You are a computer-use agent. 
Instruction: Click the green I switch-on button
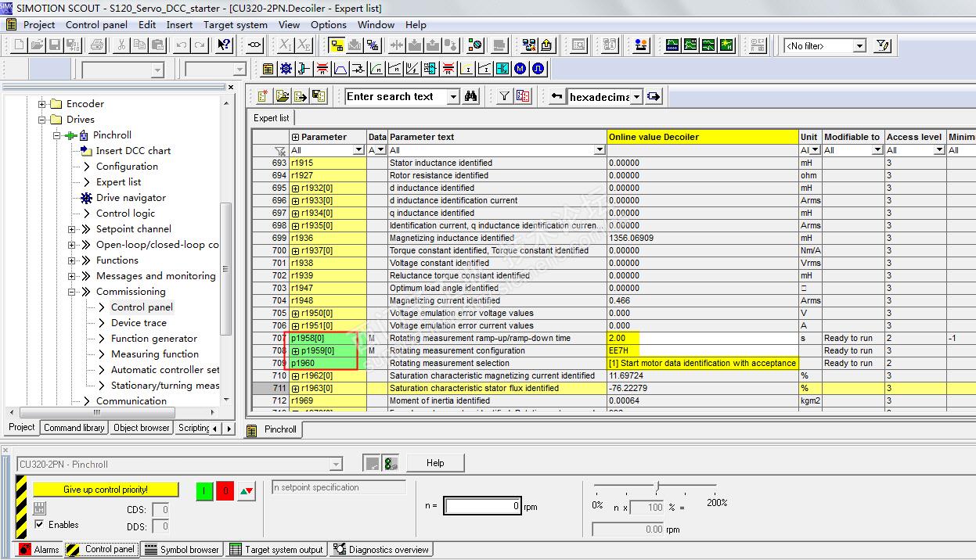coord(204,492)
